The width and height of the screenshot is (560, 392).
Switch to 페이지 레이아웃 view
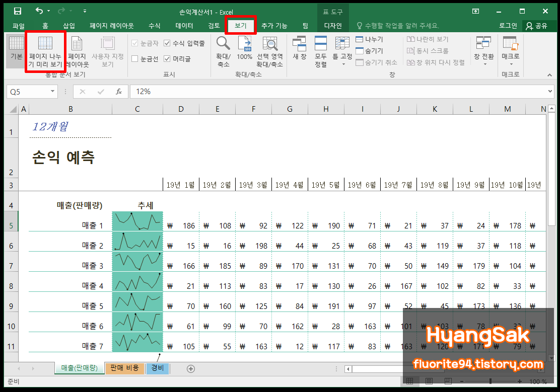pos(77,52)
